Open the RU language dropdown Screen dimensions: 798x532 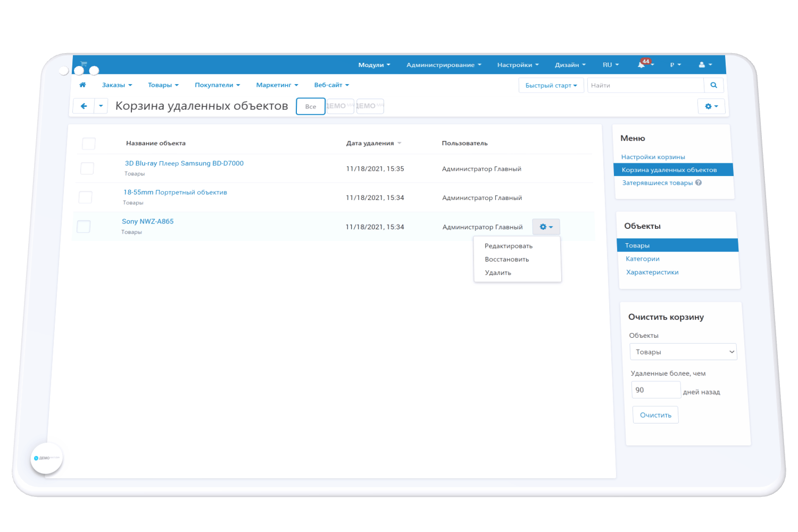click(x=611, y=65)
